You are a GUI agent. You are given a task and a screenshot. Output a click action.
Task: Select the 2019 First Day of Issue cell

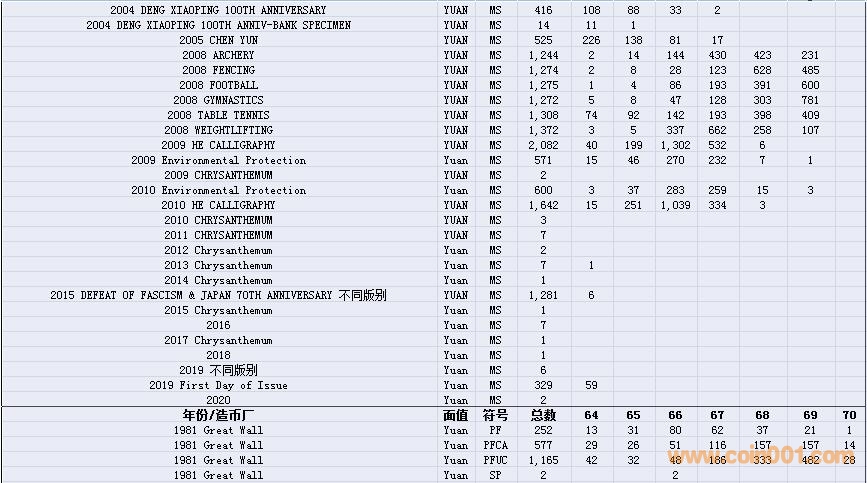pos(218,385)
